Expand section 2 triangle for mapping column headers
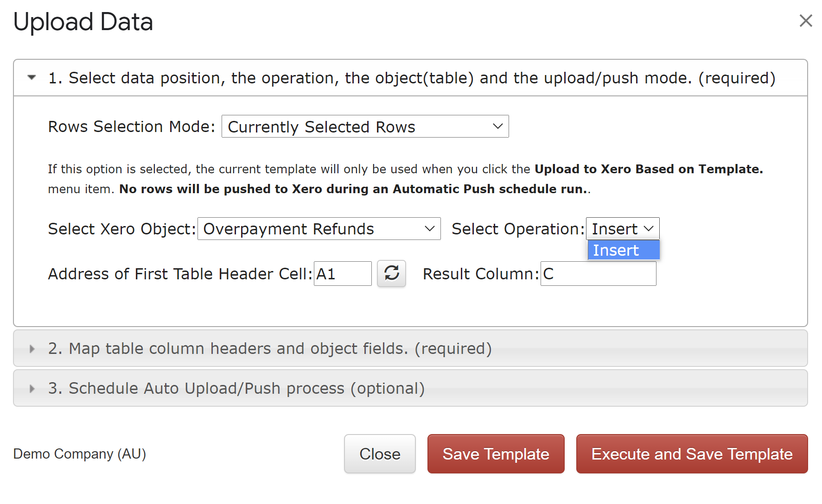This screenshot has height=504, width=822. (x=32, y=349)
